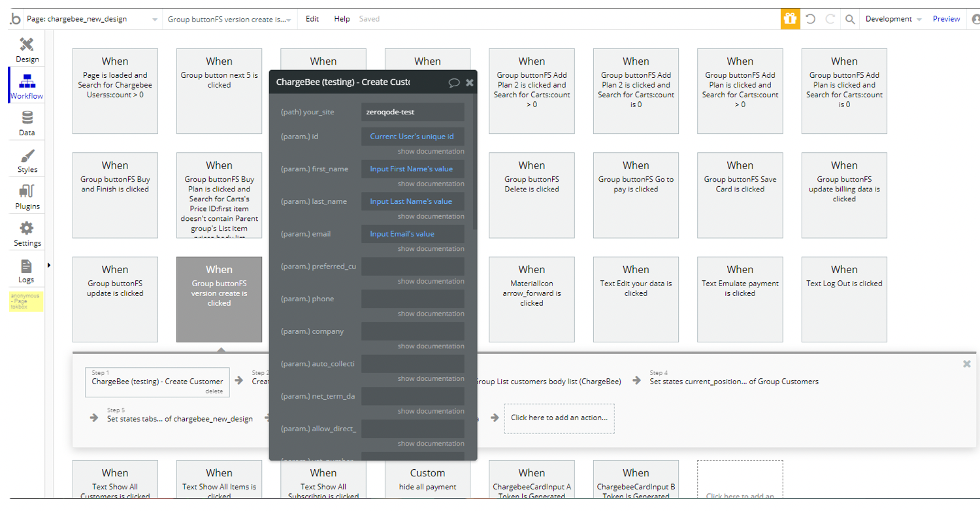Expand the sidebar arrow next to Logs
Viewport: 980px width, 511px height.
click(x=49, y=265)
